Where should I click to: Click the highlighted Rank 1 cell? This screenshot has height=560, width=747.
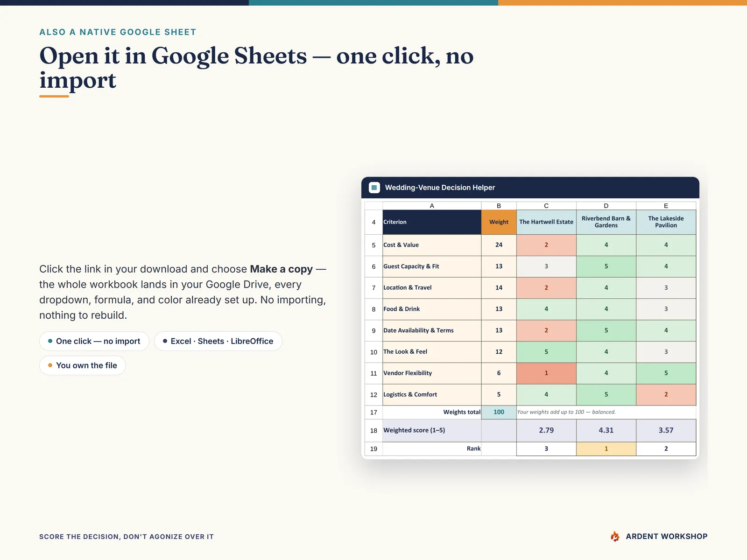tap(606, 448)
